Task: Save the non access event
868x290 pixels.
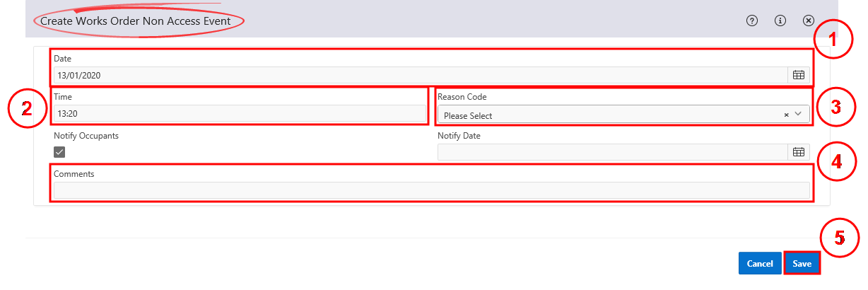Action: [x=802, y=263]
